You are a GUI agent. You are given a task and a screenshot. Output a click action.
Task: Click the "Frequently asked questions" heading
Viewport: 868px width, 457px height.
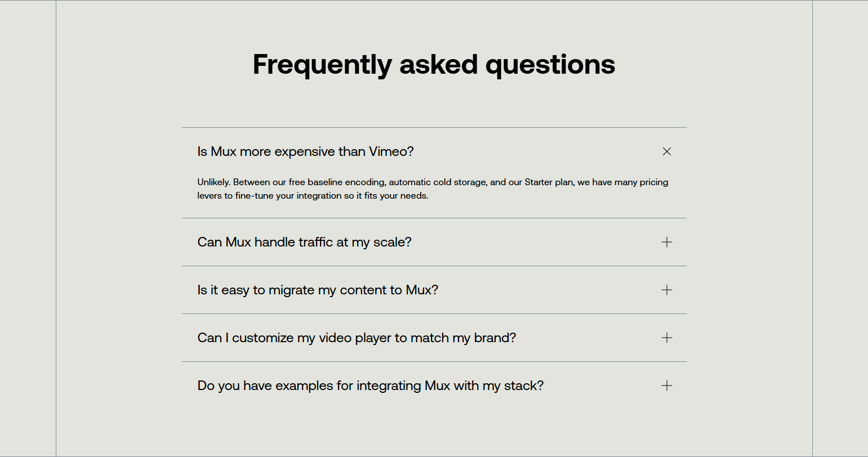click(x=434, y=64)
